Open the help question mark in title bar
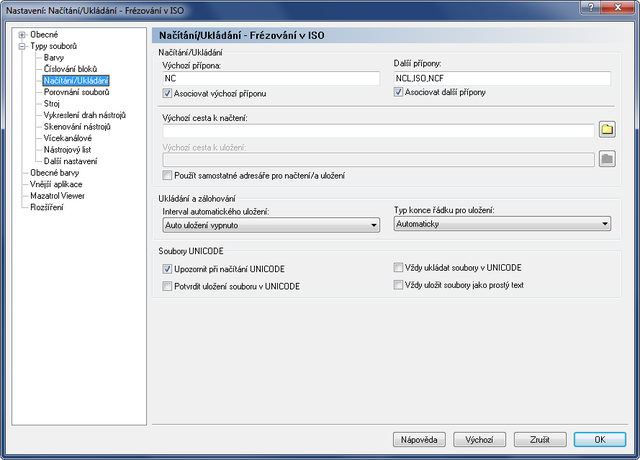 [x=591, y=7]
